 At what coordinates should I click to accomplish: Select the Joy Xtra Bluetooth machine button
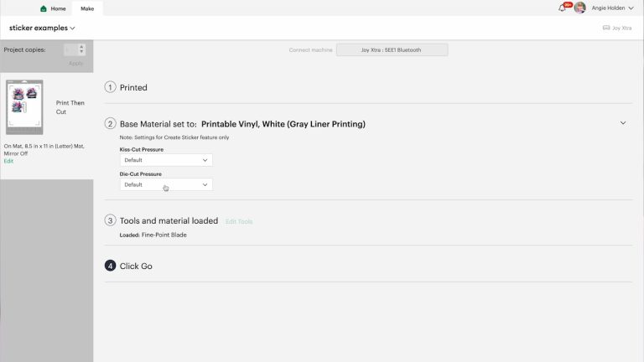(392, 50)
